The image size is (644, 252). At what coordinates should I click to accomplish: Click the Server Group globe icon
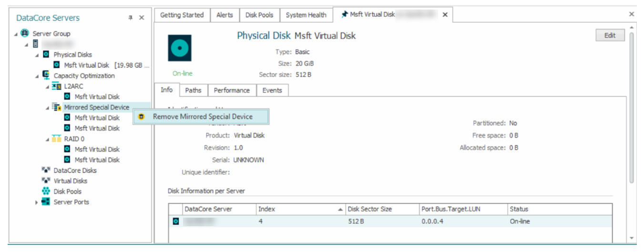tap(25, 33)
